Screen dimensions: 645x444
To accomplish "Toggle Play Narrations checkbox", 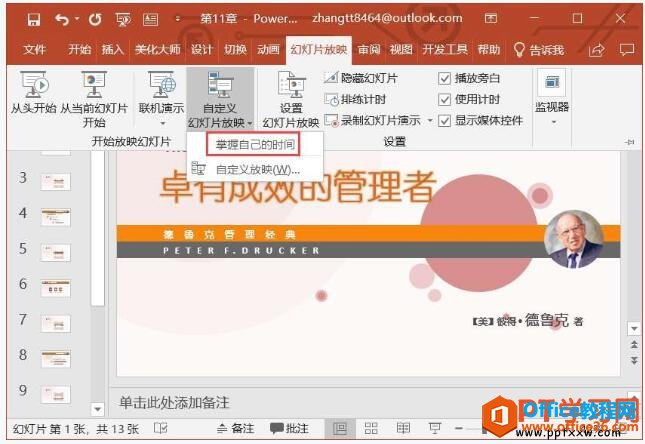I will click(444, 78).
